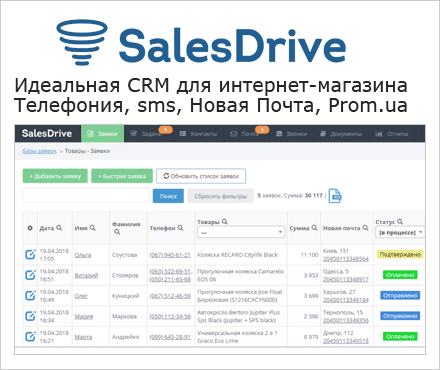
Task: Open the Заявки tab
Action: tap(103, 134)
